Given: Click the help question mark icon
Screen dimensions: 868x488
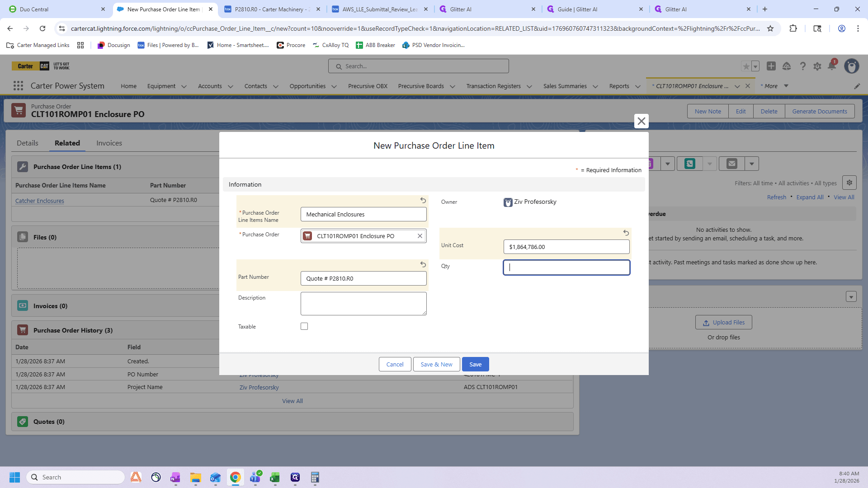Looking at the screenshot, I should click(802, 66).
